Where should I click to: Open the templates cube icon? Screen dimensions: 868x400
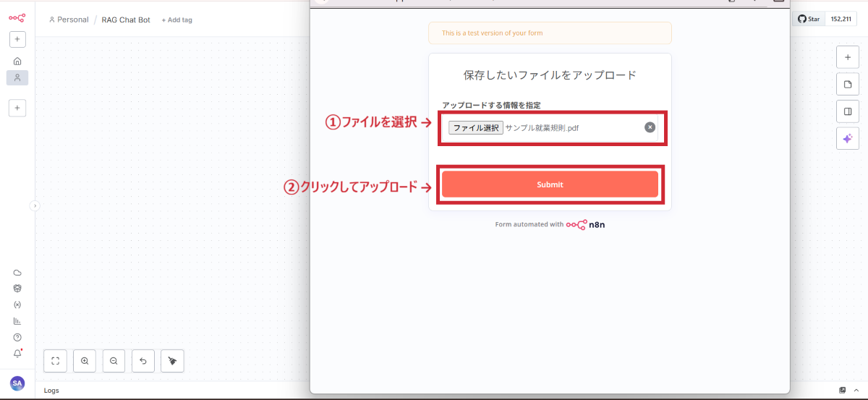pyautogui.click(x=17, y=288)
